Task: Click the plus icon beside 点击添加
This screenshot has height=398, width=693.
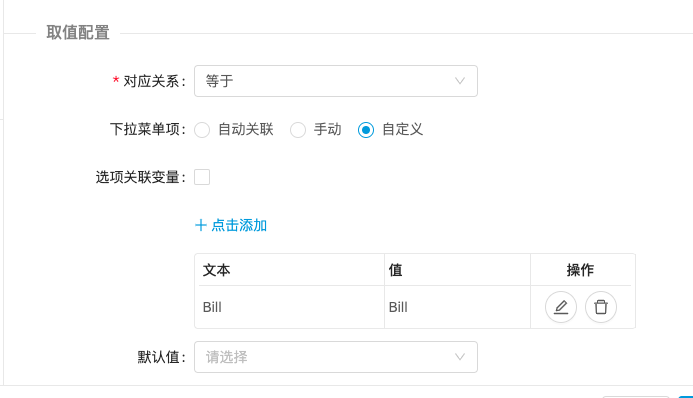Action: (x=201, y=225)
